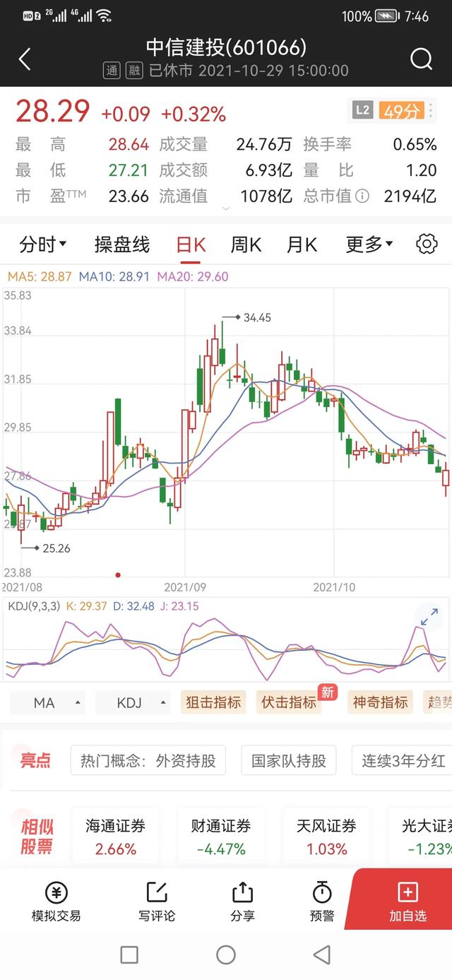The height and width of the screenshot is (980, 452).
Task: Tap 写评论 write comment icon
Action: (156, 902)
